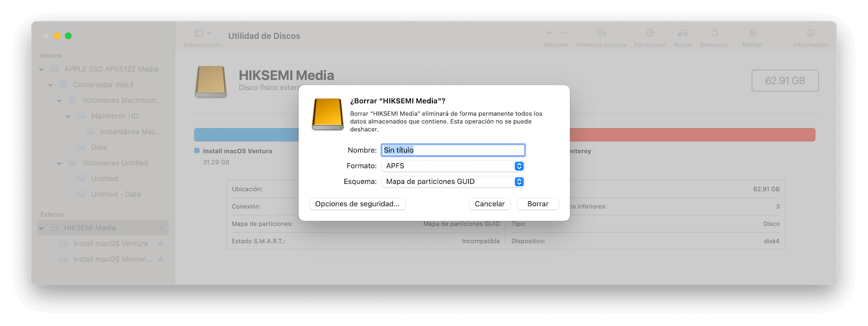Eject the HIKSEMI Media disk
868x326 pixels.
pyautogui.click(x=161, y=228)
